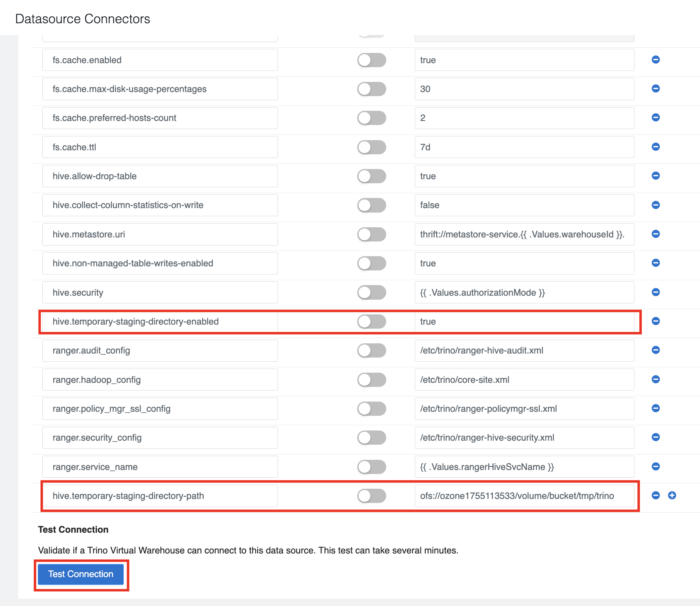700x606 pixels.
Task: Delete the ranger.service_name property row
Action: point(656,467)
